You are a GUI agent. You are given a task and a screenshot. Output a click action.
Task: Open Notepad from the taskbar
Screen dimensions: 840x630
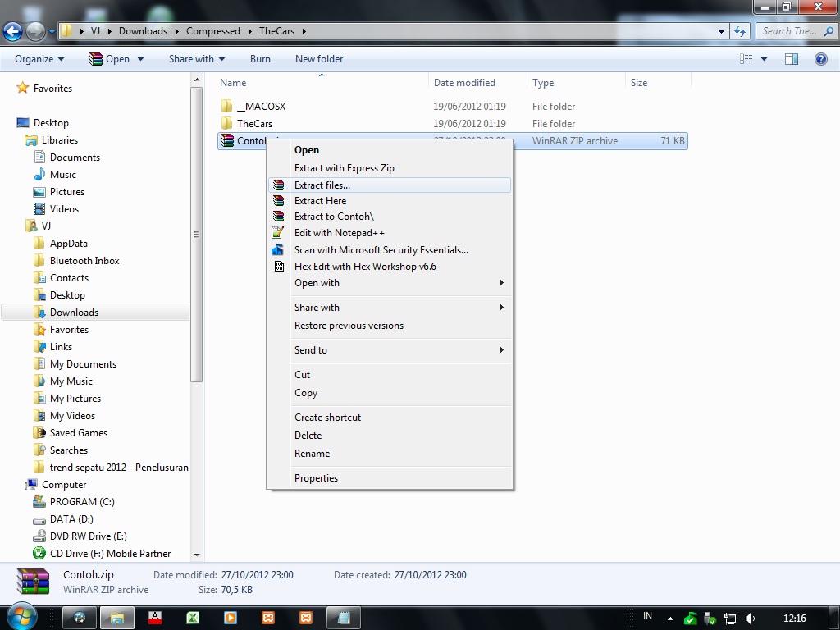pos(344,616)
